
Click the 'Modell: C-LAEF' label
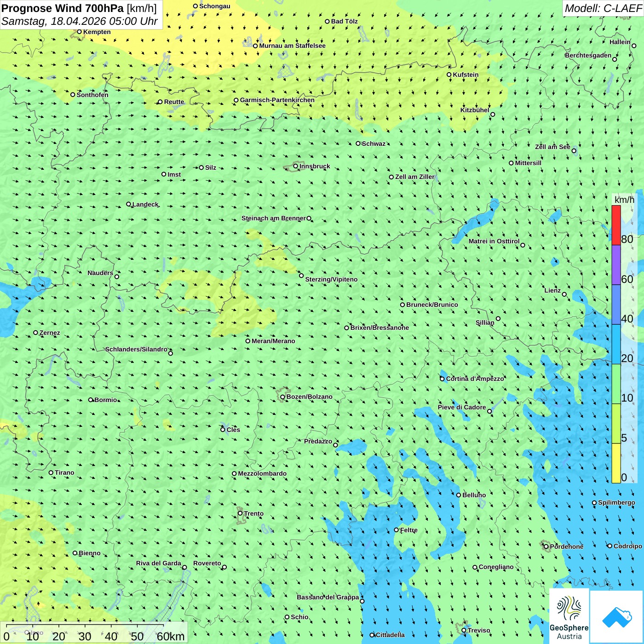pyautogui.click(x=603, y=8)
